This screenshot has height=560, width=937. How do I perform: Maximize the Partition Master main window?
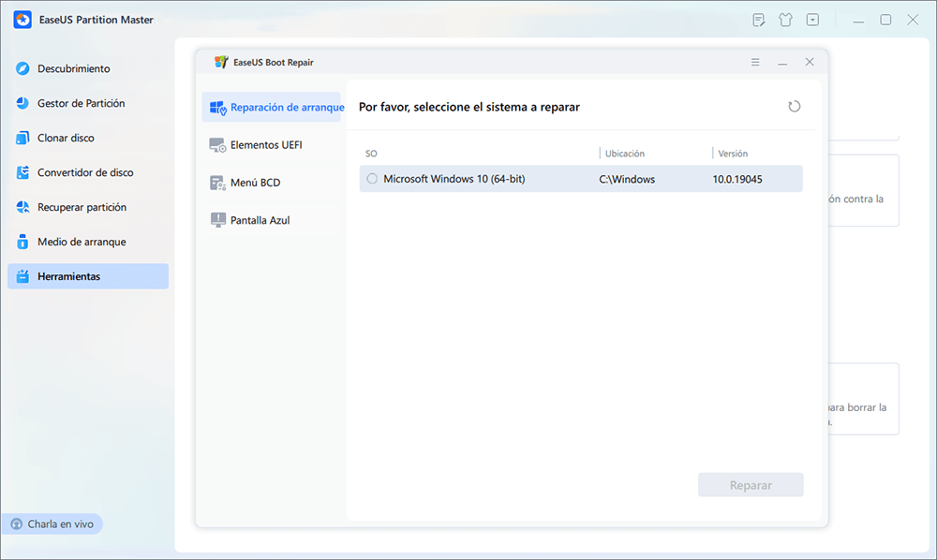885,20
